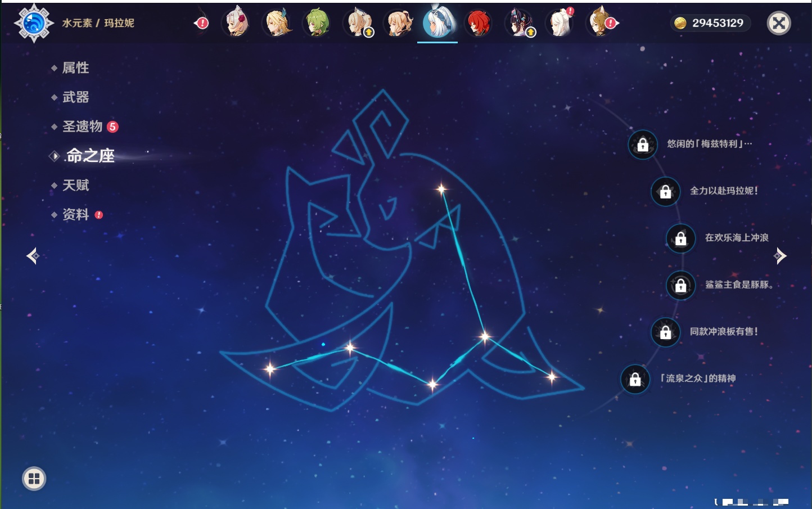Click the red alert badge beside 资料
Screen dimensions: 812x509
pos(99,215)
